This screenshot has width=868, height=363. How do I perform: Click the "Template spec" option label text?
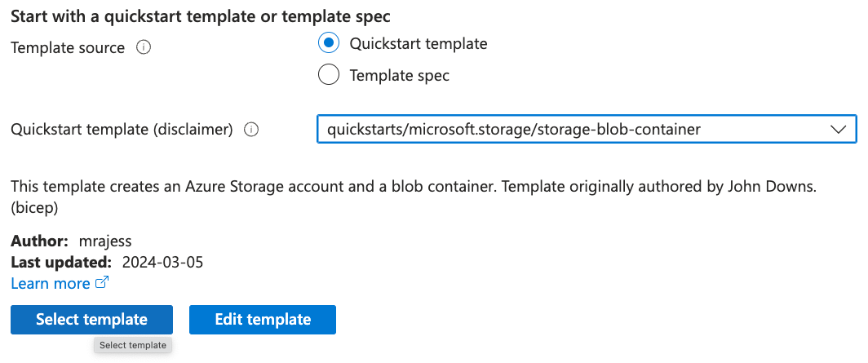click(x=399, y=75)
